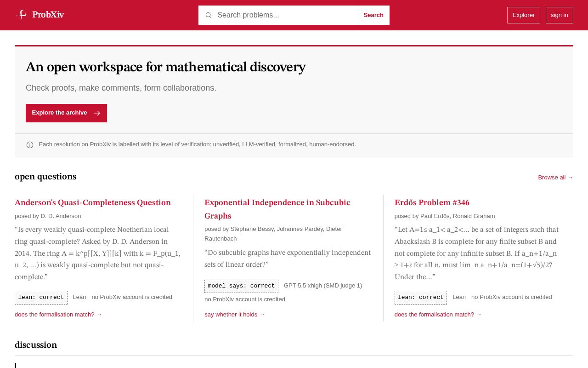Click "An open workspace for mathematical discovery" heading
Screen dimensions: 588x368
point(165,67)
